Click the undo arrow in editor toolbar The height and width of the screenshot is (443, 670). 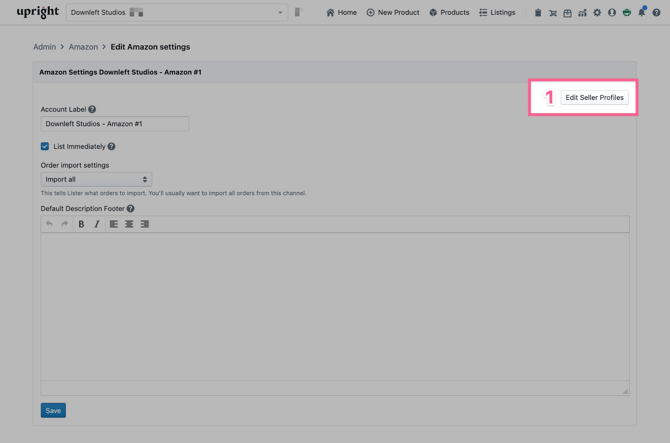49,224
